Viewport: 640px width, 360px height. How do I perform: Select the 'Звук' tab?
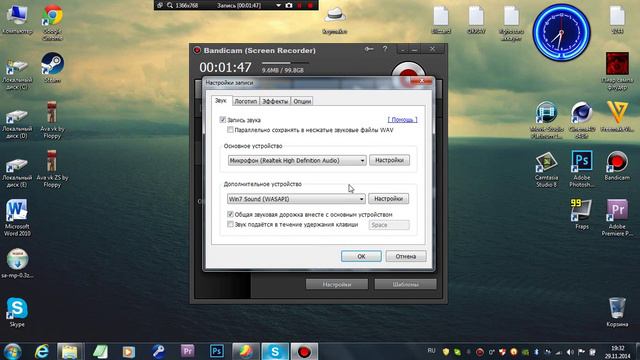(x=221, y=100)
